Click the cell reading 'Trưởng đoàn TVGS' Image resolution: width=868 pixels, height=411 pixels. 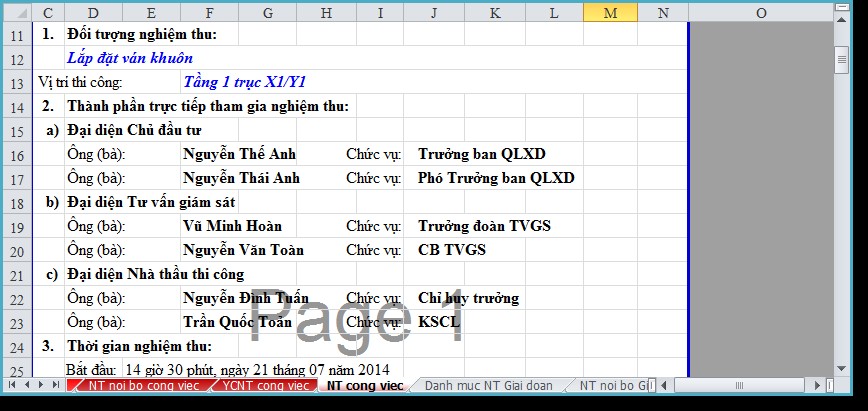(484, 226)
